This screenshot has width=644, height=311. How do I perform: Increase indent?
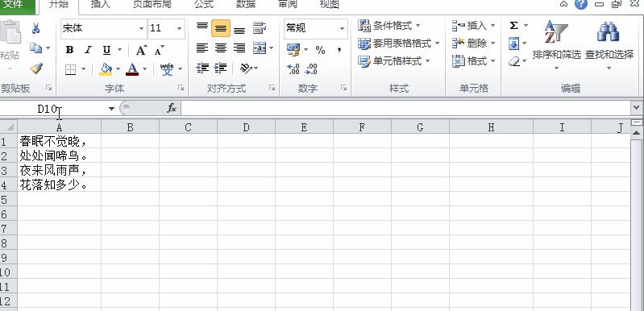click(221, 68)
